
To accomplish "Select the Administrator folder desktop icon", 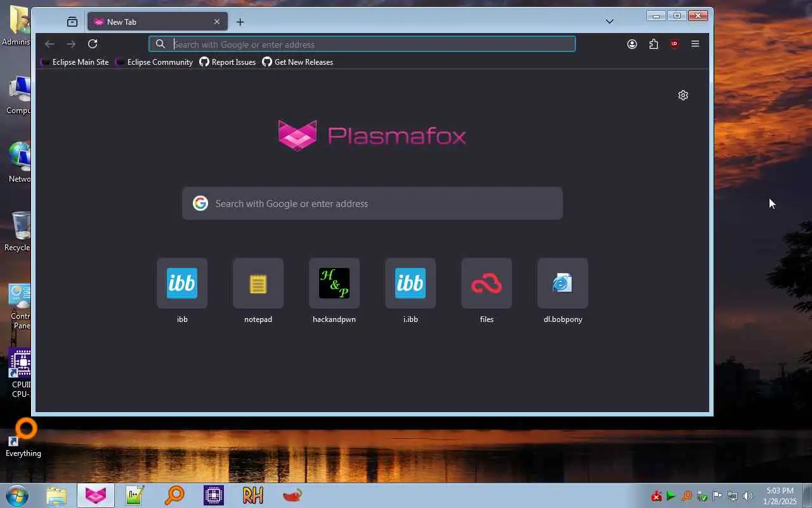I will pyautogui.click(x=18, y=25).
